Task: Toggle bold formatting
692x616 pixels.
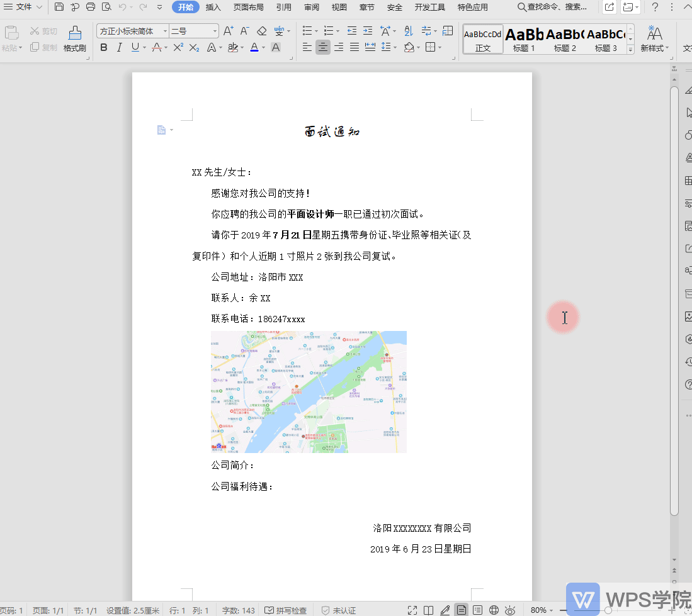Action: (104, 47)
